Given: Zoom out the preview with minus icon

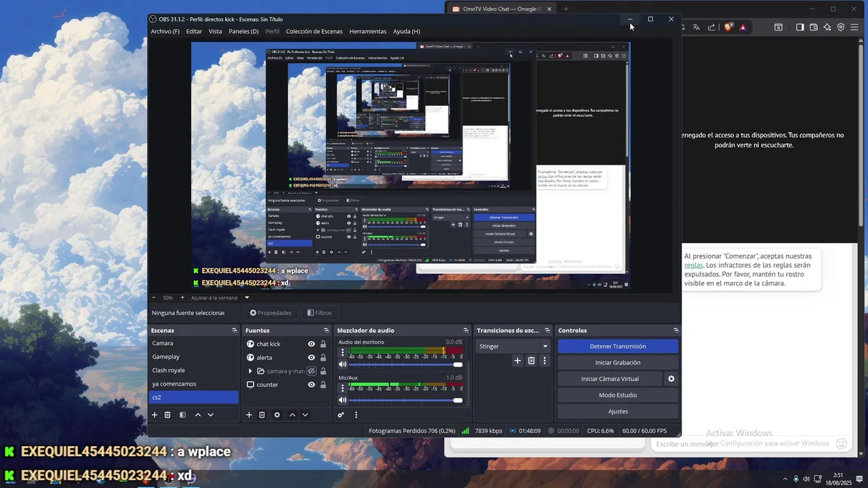Looking at the screenshot, I should tap(153, 298).
